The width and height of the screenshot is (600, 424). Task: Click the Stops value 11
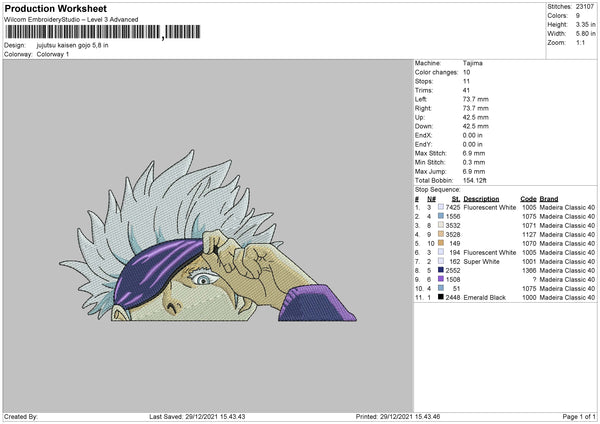click(466, 81)
